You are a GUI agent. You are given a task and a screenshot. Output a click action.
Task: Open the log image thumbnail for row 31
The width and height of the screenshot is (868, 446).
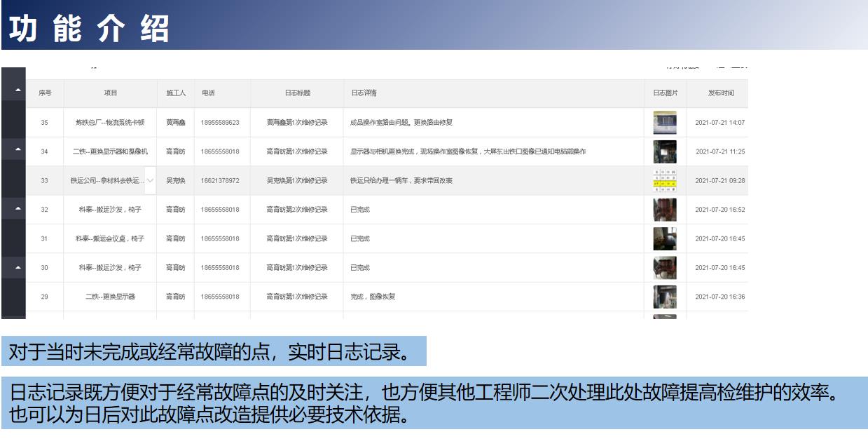coord(664,238)
